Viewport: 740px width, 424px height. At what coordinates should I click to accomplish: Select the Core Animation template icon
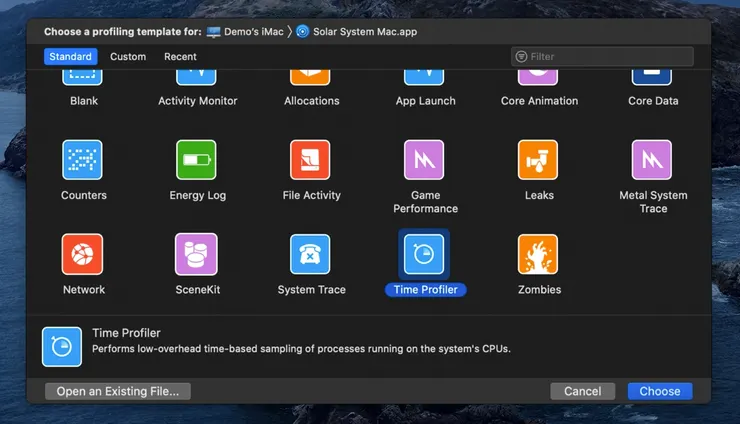pyautogui.click(x=538, y=77)
